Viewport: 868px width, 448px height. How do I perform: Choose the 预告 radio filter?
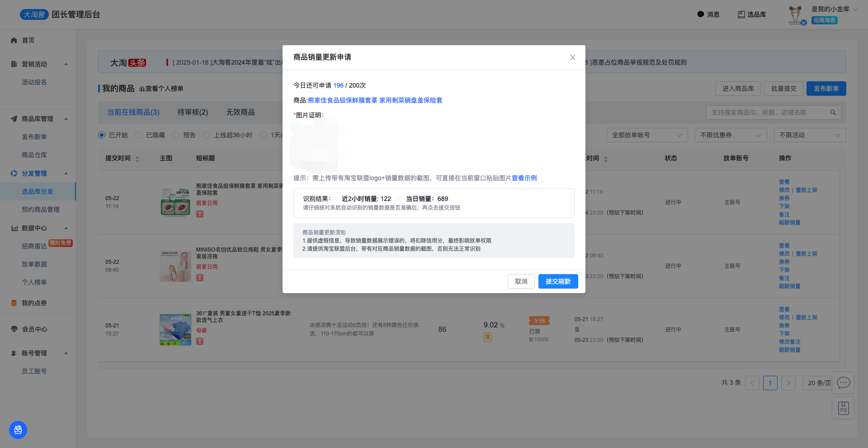click(x=176, y=135)
